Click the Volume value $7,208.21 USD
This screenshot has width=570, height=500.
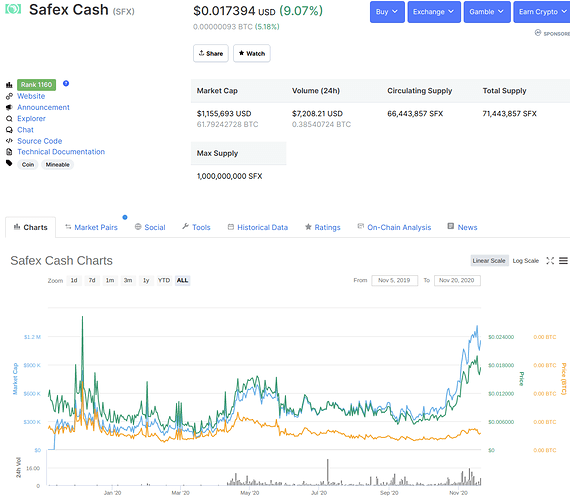317,114
